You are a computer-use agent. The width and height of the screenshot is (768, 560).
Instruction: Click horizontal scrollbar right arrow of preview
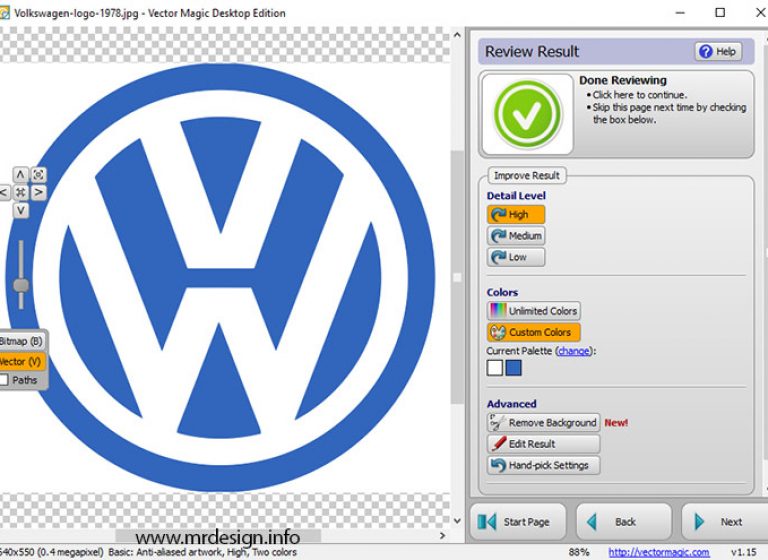[442, 536]
